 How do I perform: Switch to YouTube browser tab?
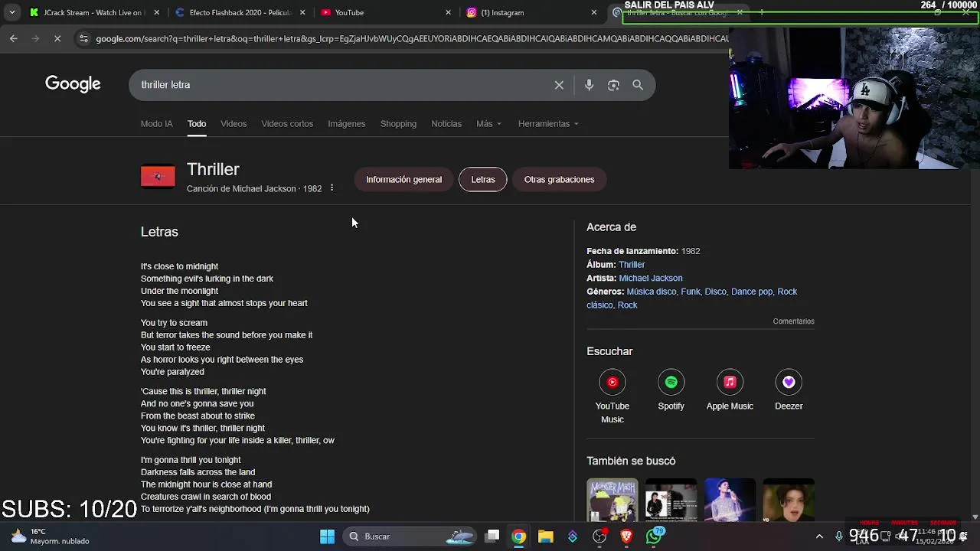tap(383, 12)
